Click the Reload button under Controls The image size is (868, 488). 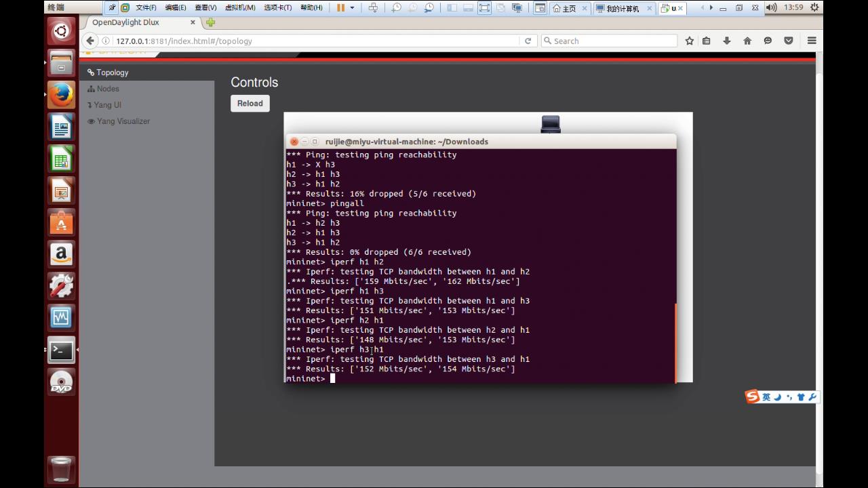click(x=250, y=103)
